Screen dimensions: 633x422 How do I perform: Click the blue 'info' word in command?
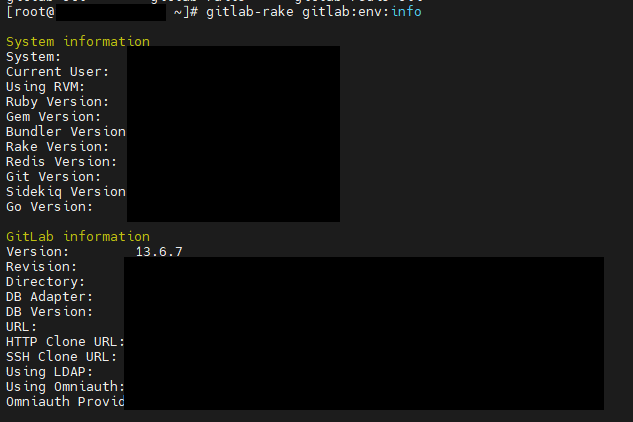(407, 12)
